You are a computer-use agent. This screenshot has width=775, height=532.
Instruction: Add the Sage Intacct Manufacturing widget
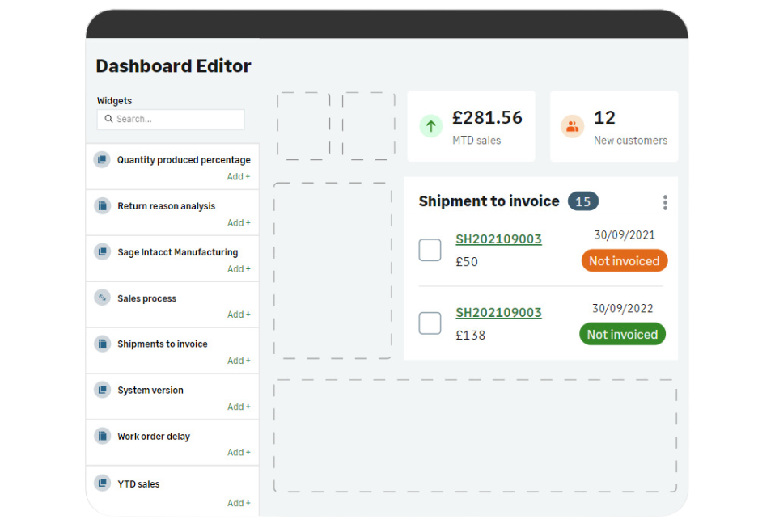(239, 268)
